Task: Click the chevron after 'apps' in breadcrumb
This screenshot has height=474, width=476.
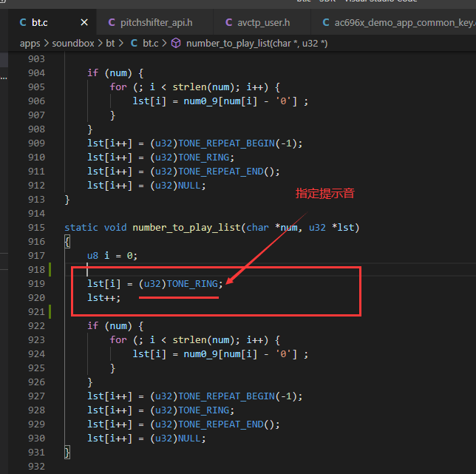Action: pos(46,44)
